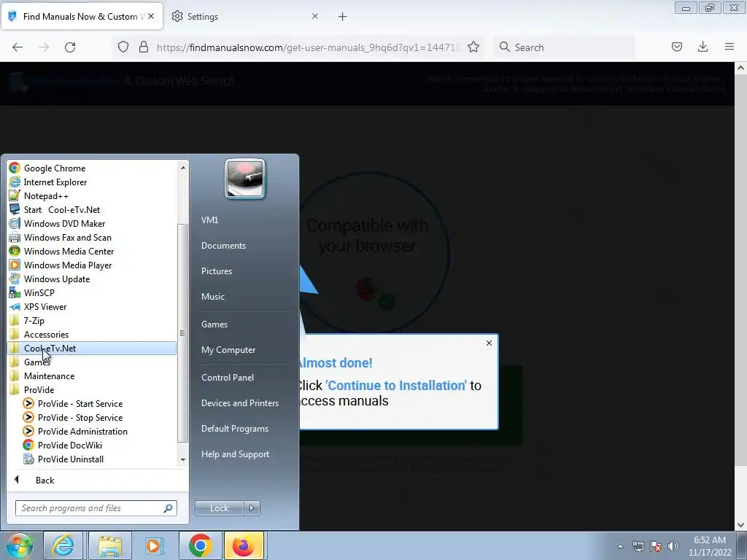
Task: Click the findmanualsnow.com address bar URL
Action: click(x=309, y=47)
